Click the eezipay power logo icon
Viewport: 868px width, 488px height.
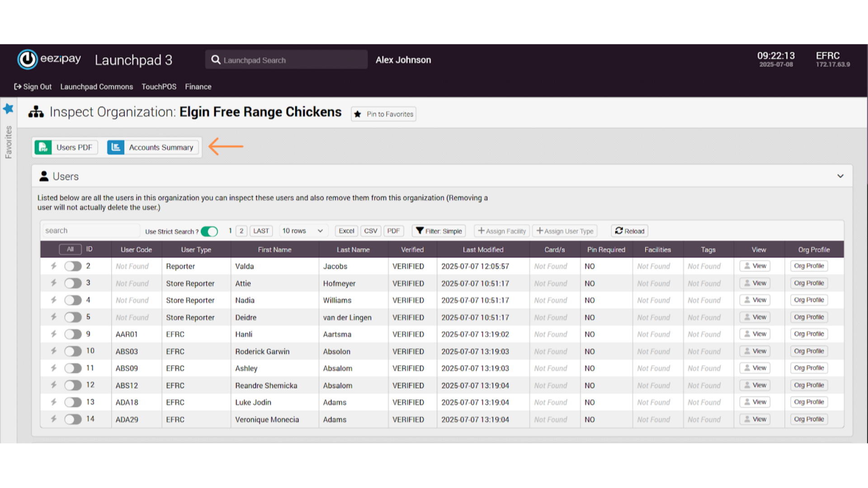tap(27, 59)
